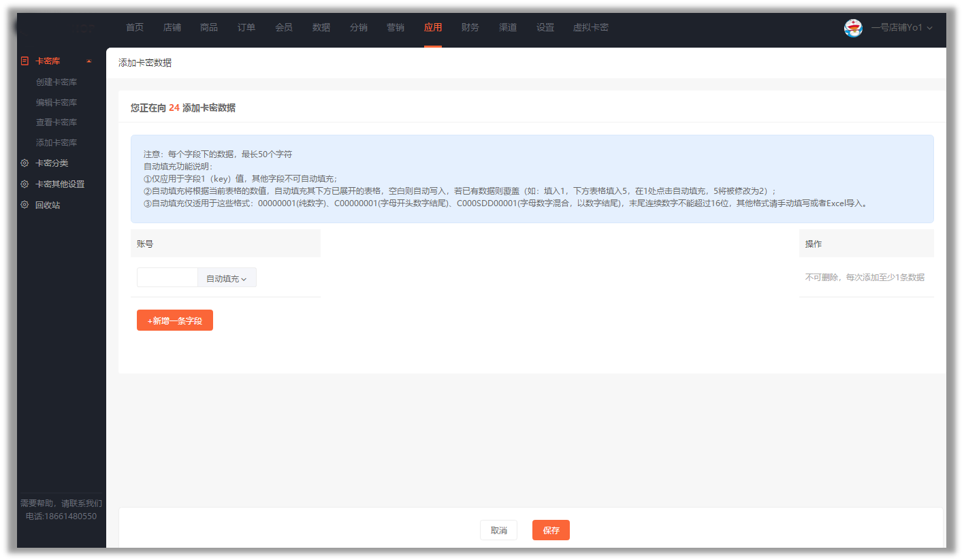Open the 自动填充 dropdown
Image resolution: width=964 pixels, height=560 pixels.
[227, 278]
